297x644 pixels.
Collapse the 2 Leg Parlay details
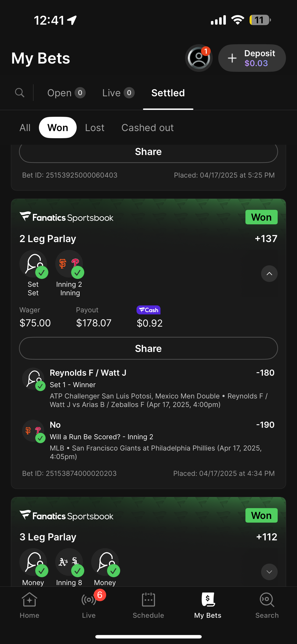[x=269, y=274]
